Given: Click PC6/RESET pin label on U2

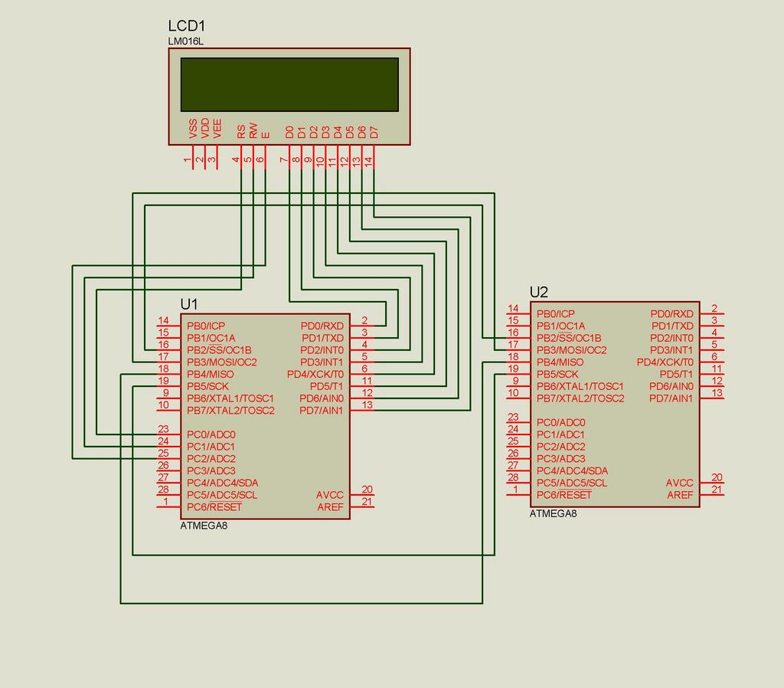Looking at the screenshot, I should pos(563,495).
